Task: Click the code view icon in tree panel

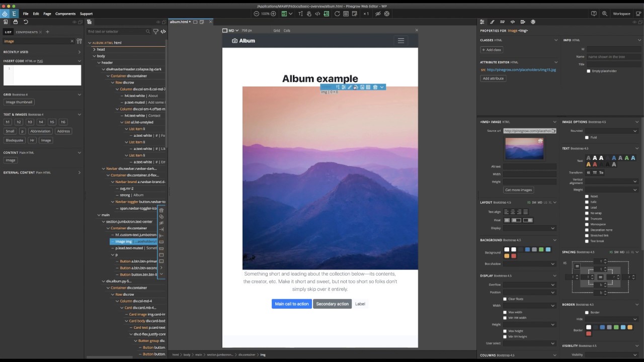Action: pyautogui.click(x=163, y=31)
